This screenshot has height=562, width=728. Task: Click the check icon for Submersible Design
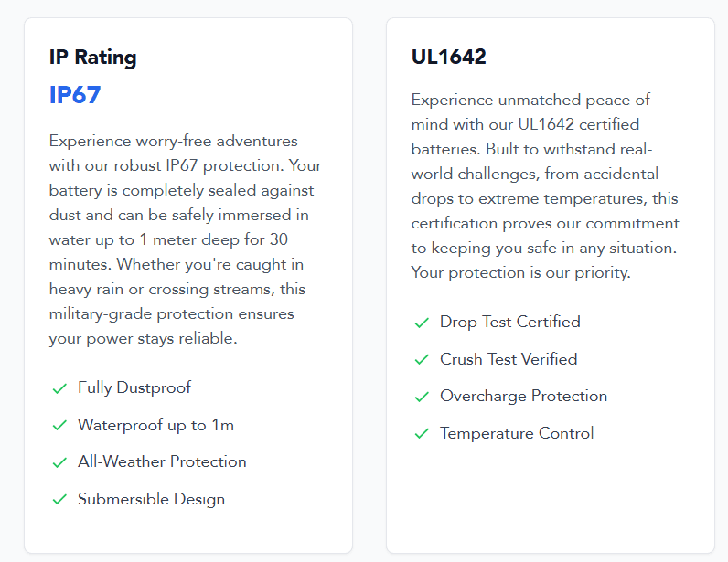click(59, 500)
